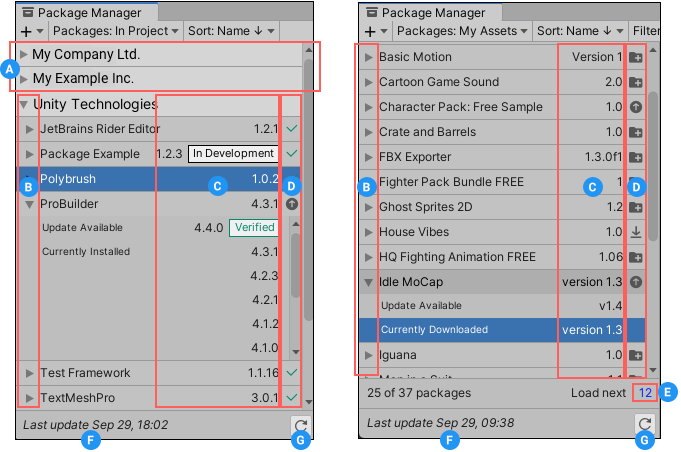Click the ProBuilder version list scrollbar

pyautogui.click(x=295, y=290)
